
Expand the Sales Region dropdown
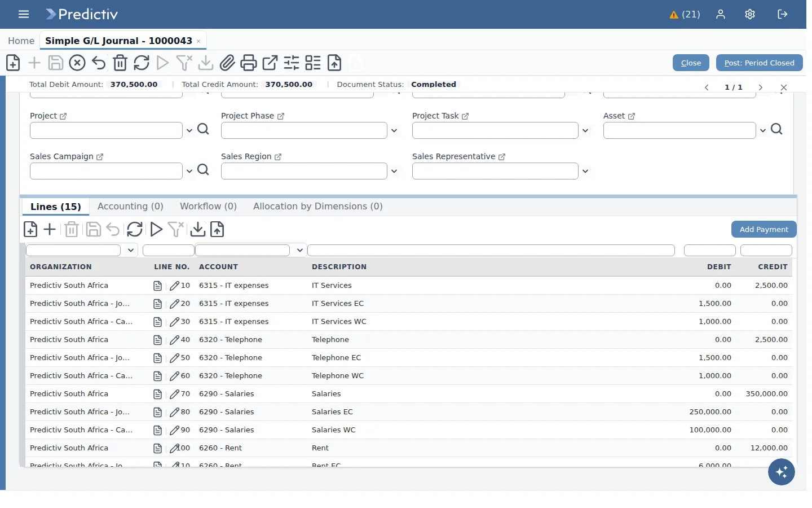click(x=394, y=171)
